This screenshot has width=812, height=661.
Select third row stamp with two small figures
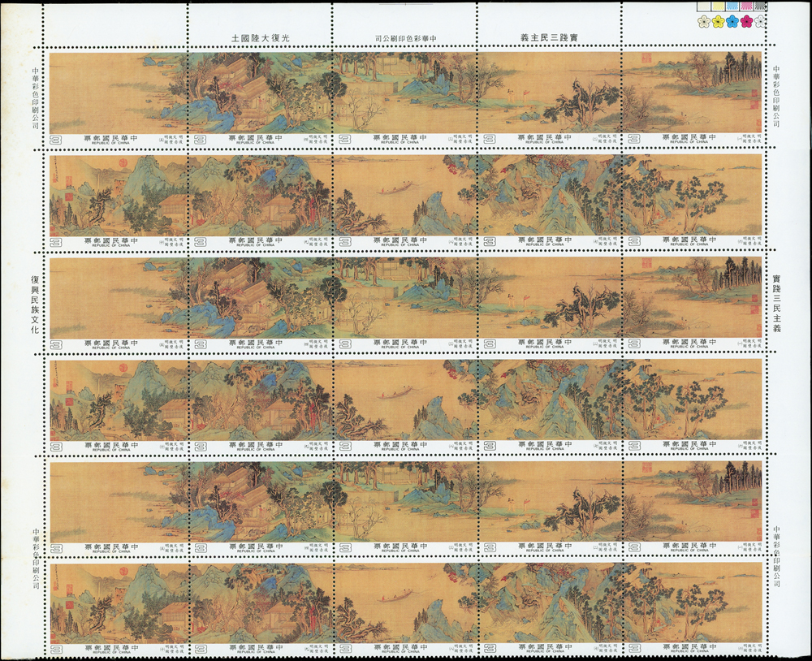[549, 303]
